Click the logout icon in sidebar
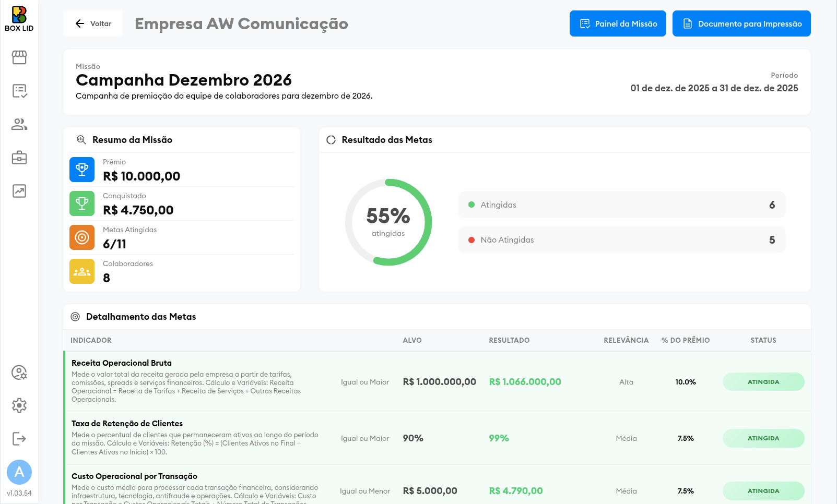 (19, 439)
